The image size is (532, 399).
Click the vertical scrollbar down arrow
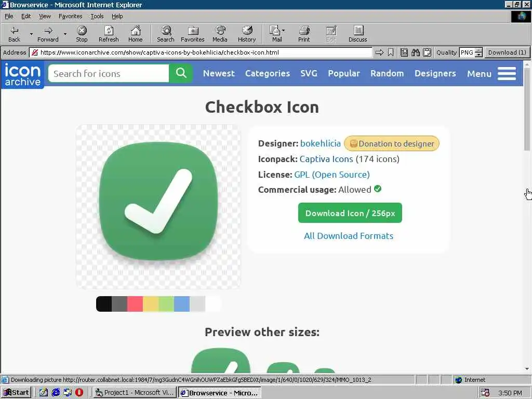pyautogui.click(x=527, y=369)
